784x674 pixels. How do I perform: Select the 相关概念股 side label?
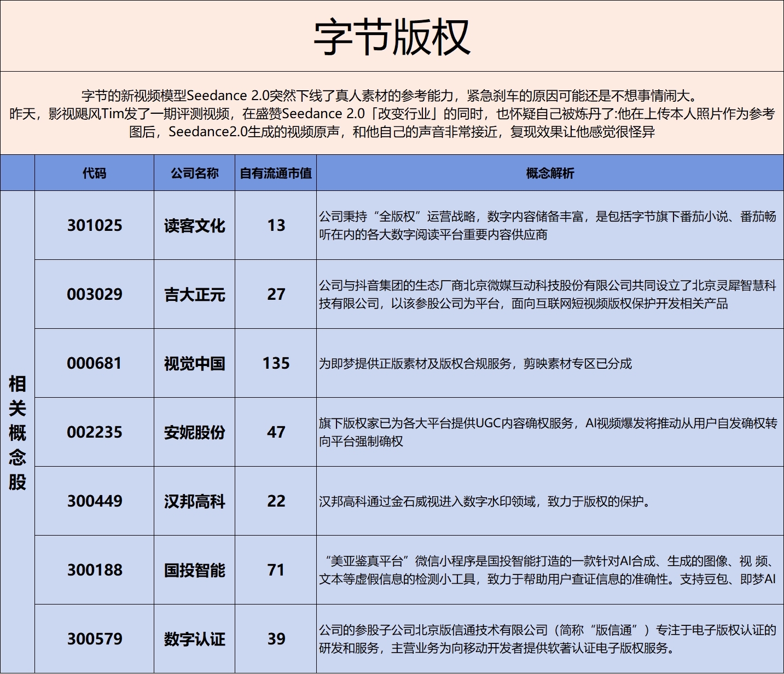(x=18, y=432)
